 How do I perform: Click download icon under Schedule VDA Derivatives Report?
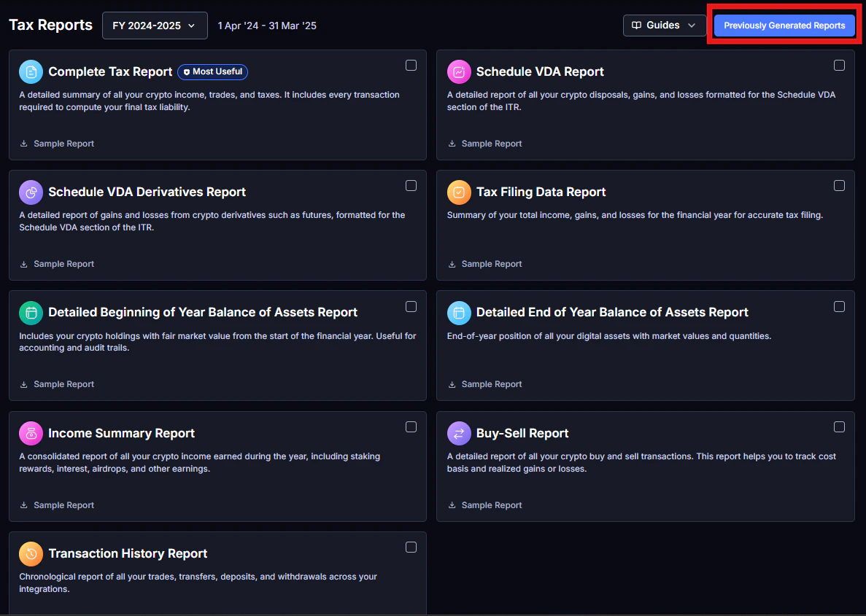click(x=24, y=264)
